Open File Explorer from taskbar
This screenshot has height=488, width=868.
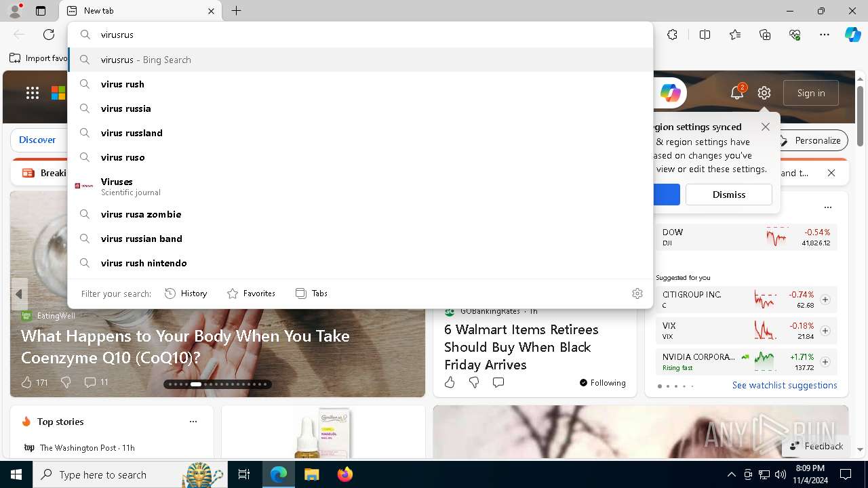click(x=311, y=474)
